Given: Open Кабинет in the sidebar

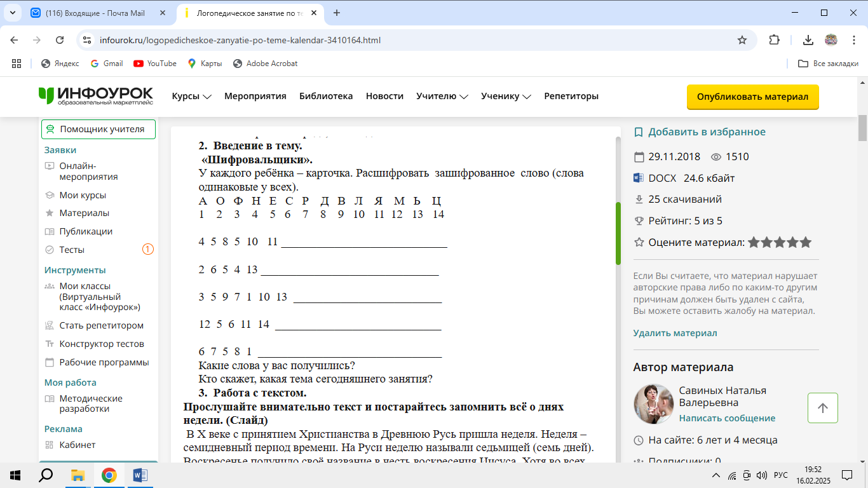Looking at the screenshot, I should (78, 445).
